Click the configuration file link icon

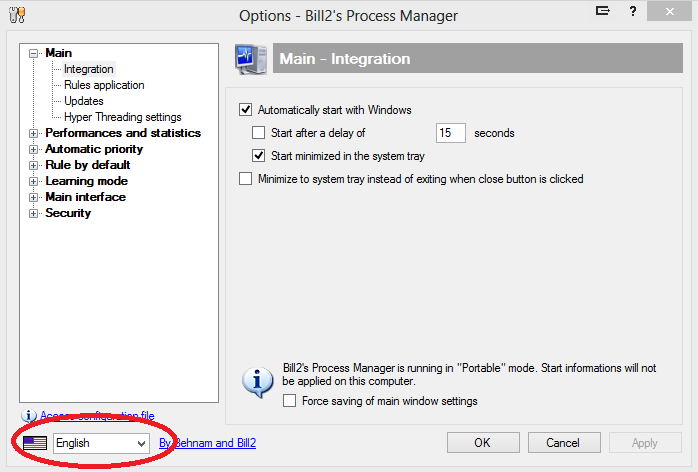[29, 415]
